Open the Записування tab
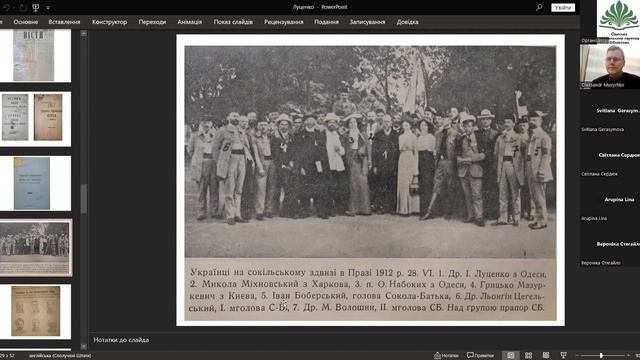Image resolution: width=640 pixels, height=360 pixels. 367,22
